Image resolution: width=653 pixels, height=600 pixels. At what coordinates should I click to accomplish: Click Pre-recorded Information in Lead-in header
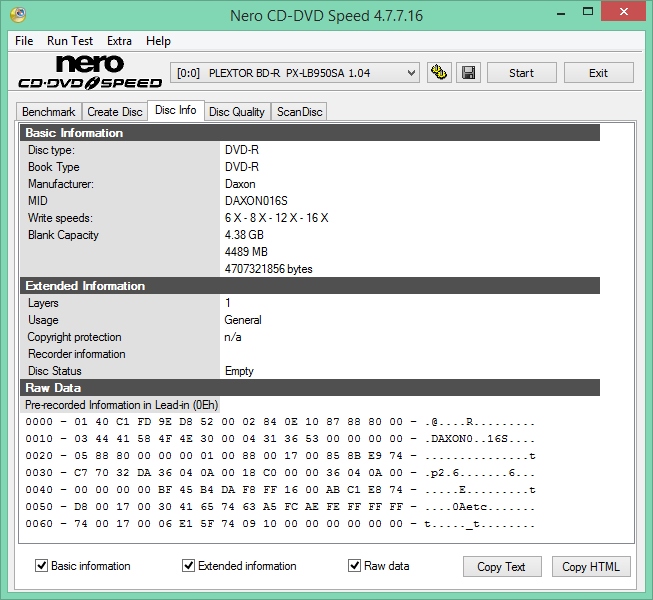pyautogui.click(x=120, y=405)
